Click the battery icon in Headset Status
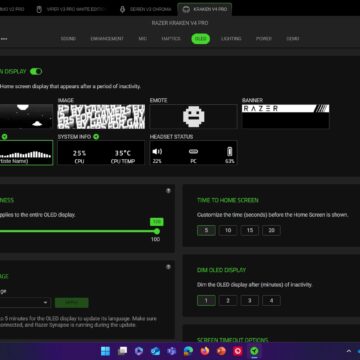 tap(230, 152)
